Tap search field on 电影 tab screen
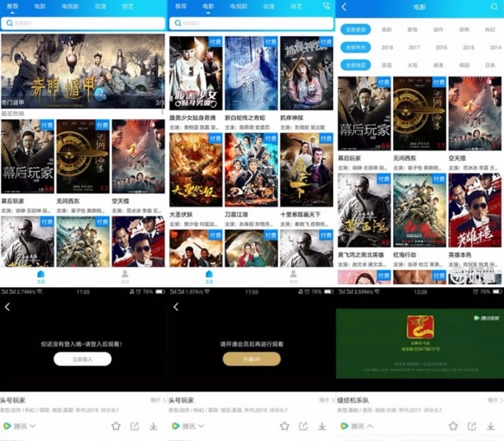 click(x=251, y=24)
